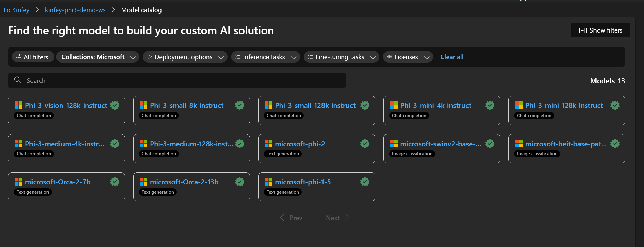
Task: Click Text generation tag on microsoft-Orca-2-13b
Action: [x=158, y=192]
